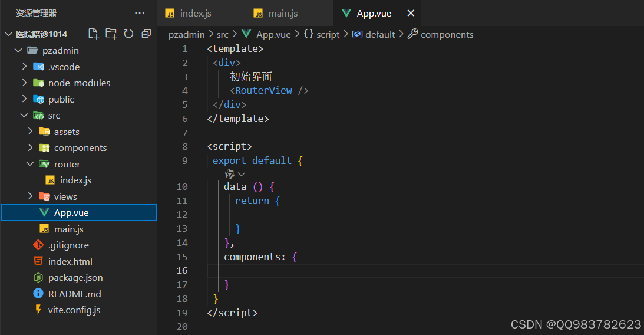Image resolution: width=644 pixels, height=335 pixels.
Task: Click default in the breadcrumb path
Action: pos(380,35)
